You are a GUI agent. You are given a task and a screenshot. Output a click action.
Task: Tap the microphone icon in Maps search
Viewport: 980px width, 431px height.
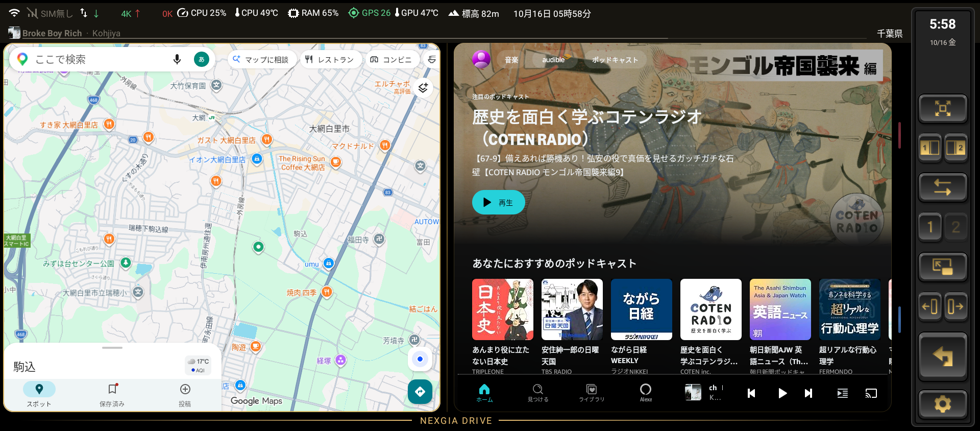177,59
